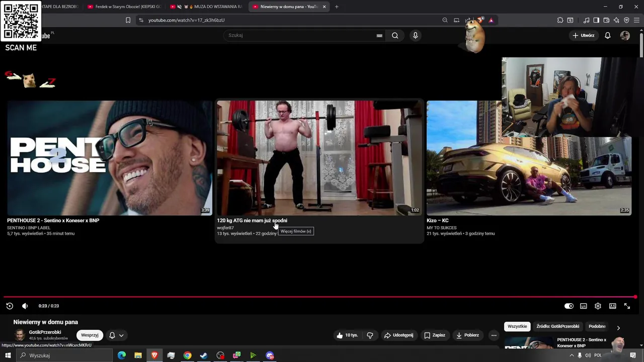Click the Wesprzyj button

point(90,335)
